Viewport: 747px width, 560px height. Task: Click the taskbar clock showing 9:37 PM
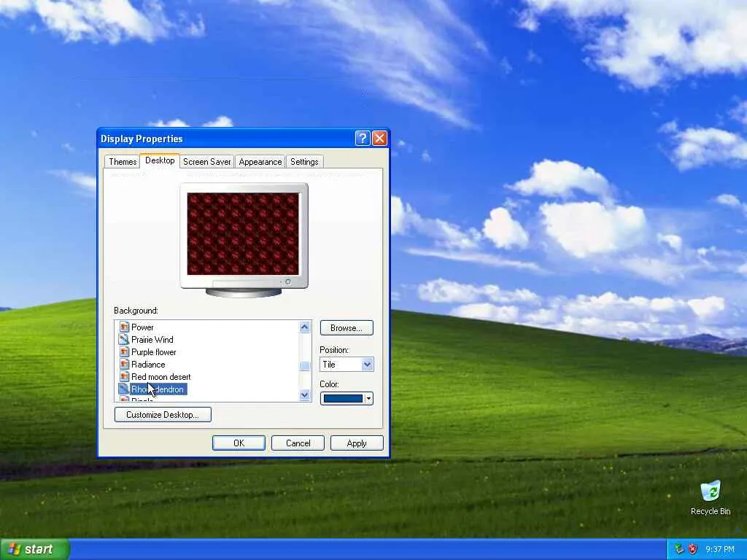[720, 550]
